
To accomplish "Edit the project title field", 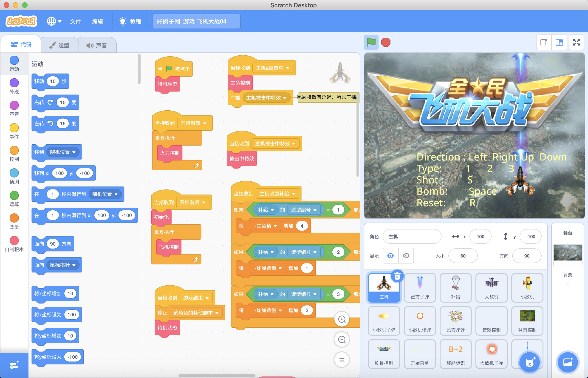I will point(196,21).
